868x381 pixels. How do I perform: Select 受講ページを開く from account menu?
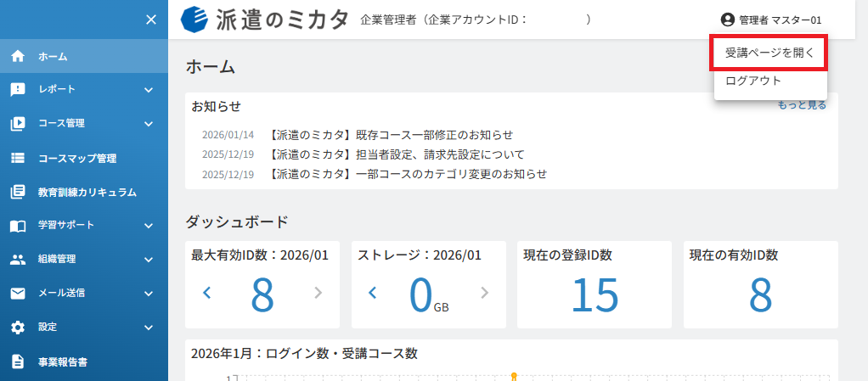pos(770,53)
